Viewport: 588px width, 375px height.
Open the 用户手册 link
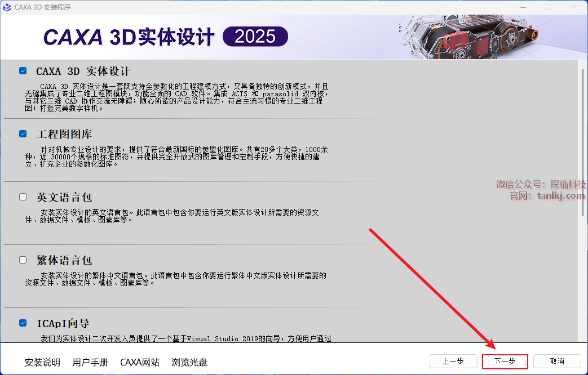click(x=90, y=362)
